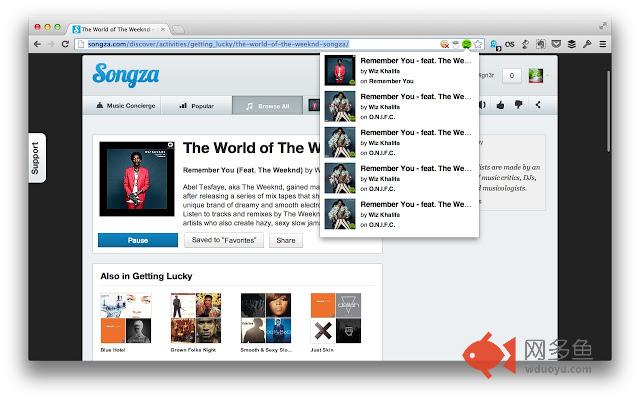Enter fullscreen with the window's expand arrows
Viewport: 640px width, 400px height.
pyautogui.click(x=603, y=26)
